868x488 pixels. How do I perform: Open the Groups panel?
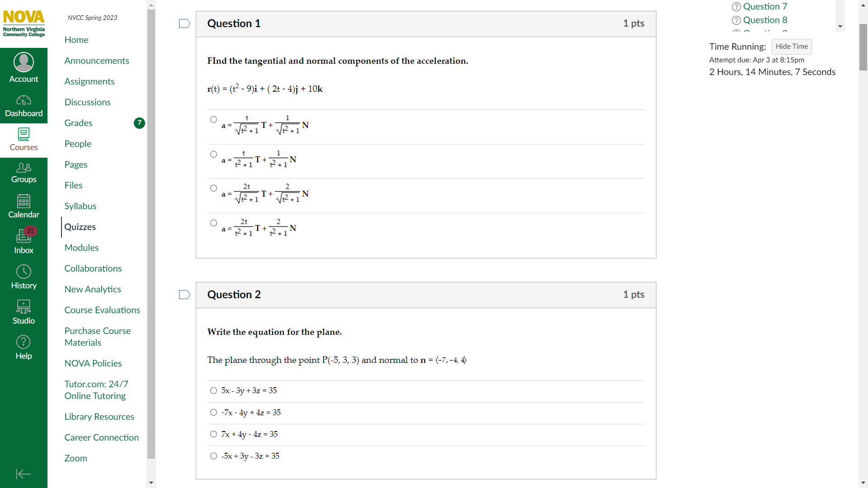point(24,173)
